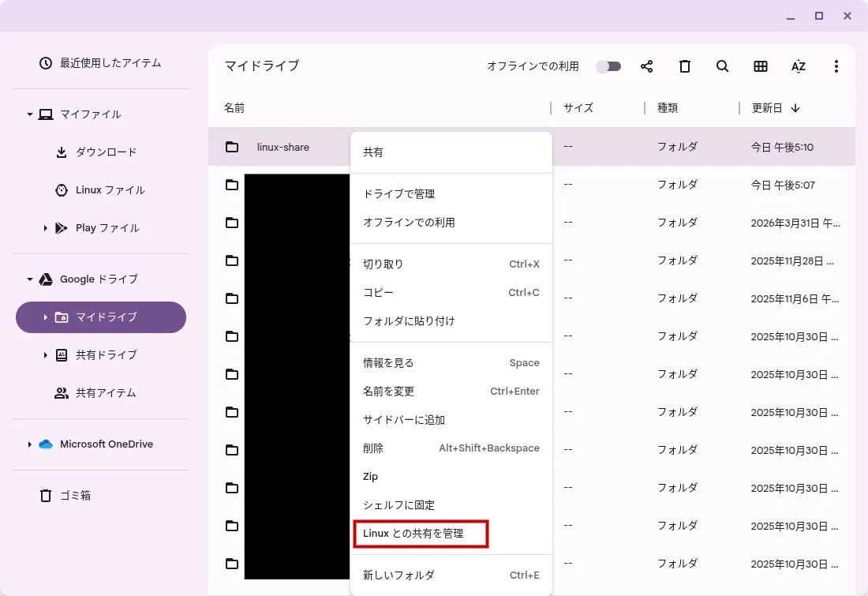Viewport: 868px width, 596px height.
Task: Choose Zip from context menu
Action: pyautogui.click(x=451, y=477)
